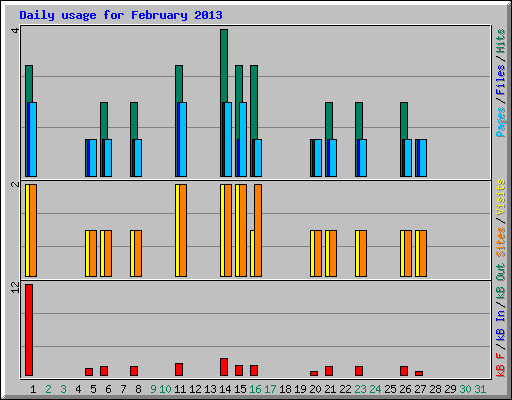Select green day label 9 on the x-axis
The image size is (512, 400).
coord(153,389)
